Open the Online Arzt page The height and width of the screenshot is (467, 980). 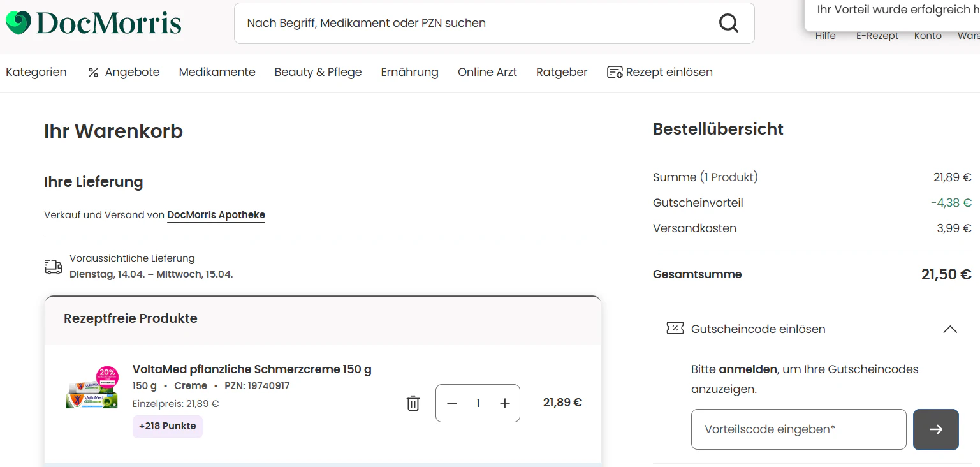tap(487, 72)
